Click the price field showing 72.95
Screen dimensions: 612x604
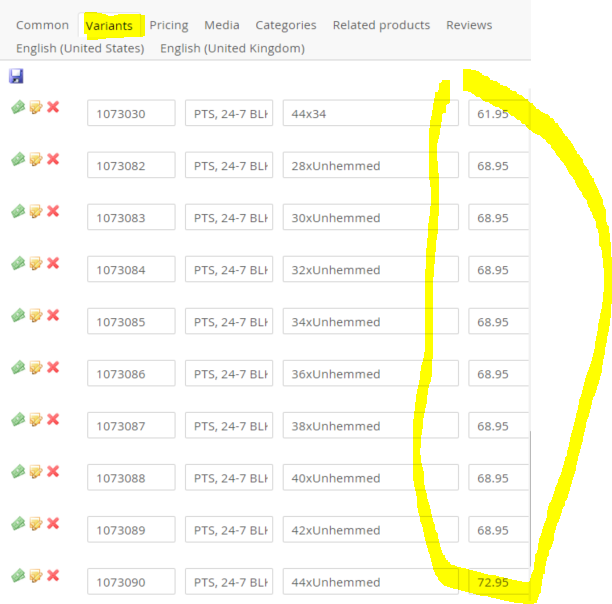(497, 582)
